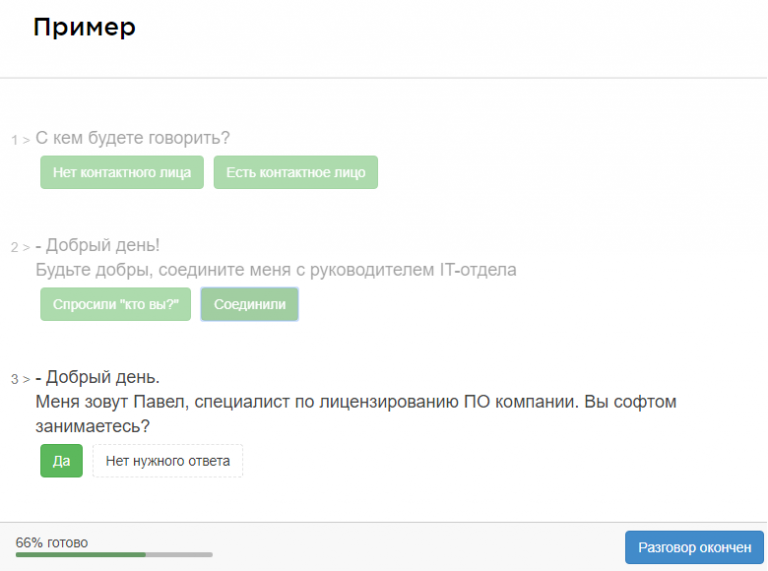Select "Нет нужного ответа" option
Image resolution: width=768 pixels, height=571 pixels.
(167, 461)
